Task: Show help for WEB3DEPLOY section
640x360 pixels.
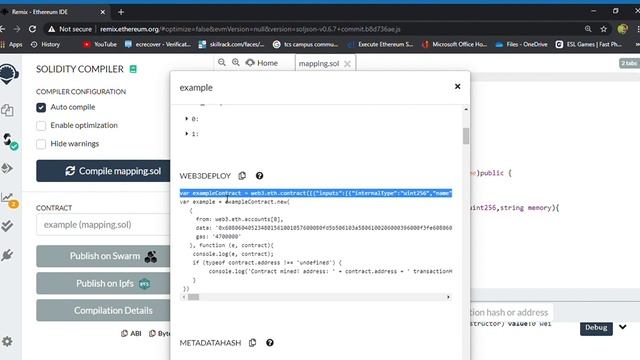Action: (260, 176)
